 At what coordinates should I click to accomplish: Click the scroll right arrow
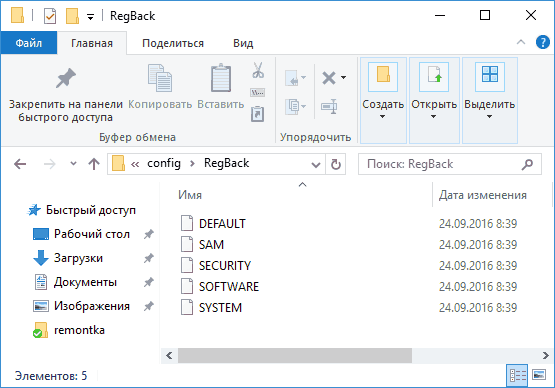point(545,355)
